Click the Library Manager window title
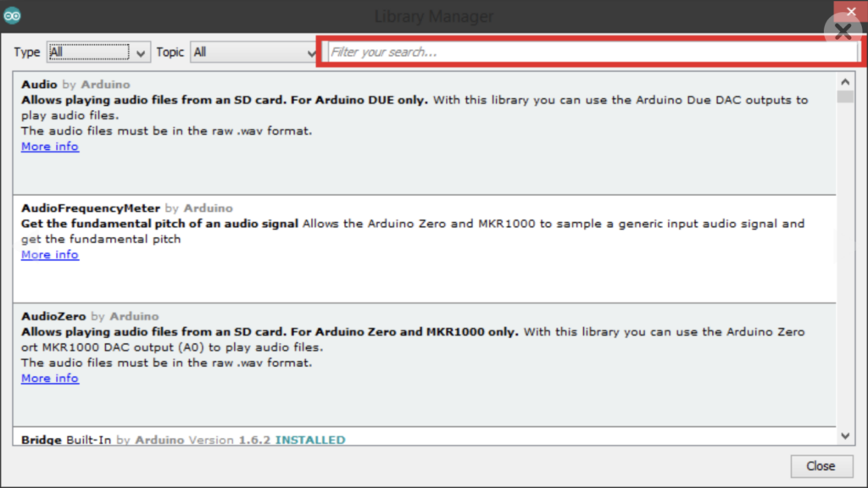 click(x=434, y=16)
